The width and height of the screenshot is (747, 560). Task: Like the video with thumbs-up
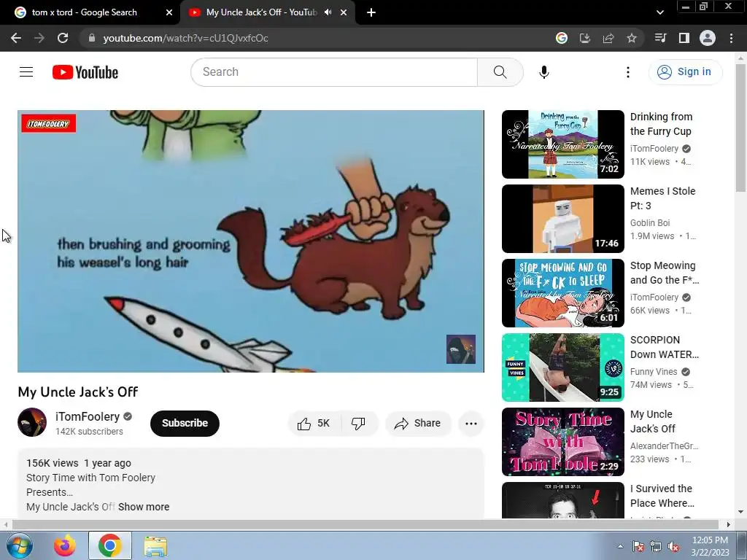(314, 424)
